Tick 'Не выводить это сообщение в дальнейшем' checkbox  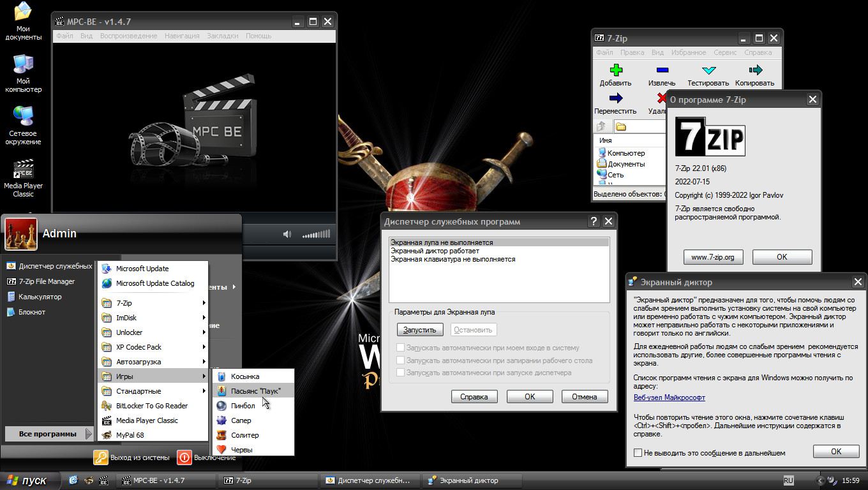coord(638,453)
